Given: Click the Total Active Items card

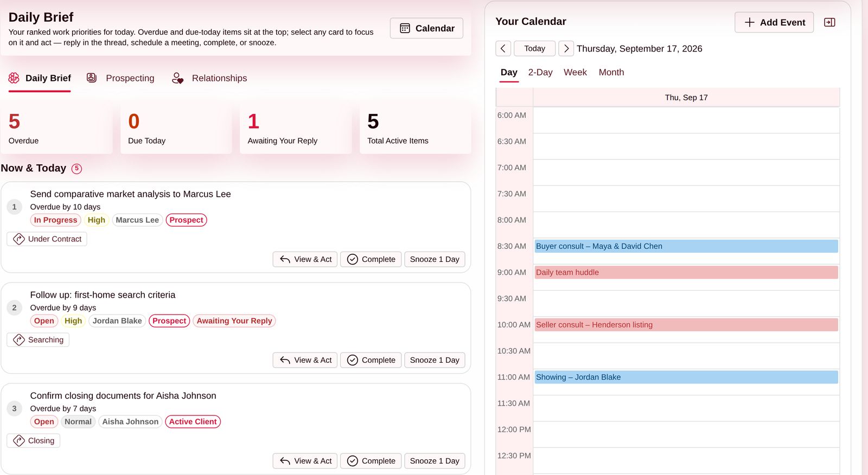Looking at the screenshot, I should pos(415,129).
